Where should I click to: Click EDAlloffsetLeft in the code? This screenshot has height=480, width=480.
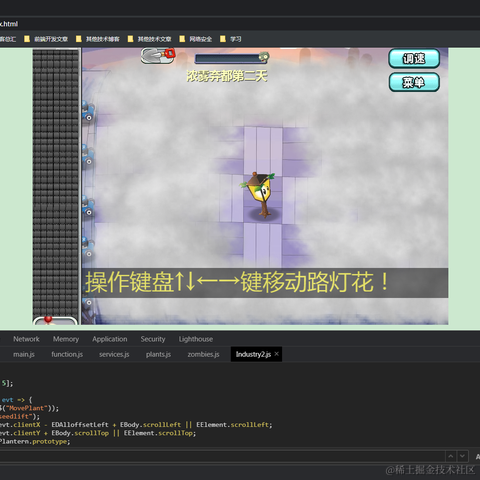[80, 425]
